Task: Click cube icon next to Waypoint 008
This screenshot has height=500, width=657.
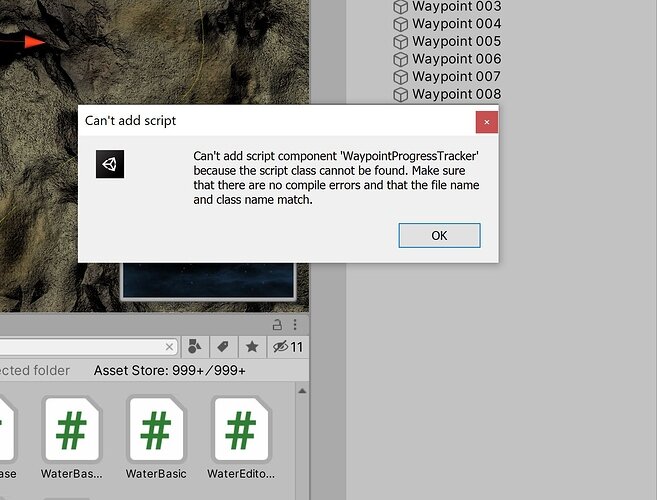Action: 401,95
